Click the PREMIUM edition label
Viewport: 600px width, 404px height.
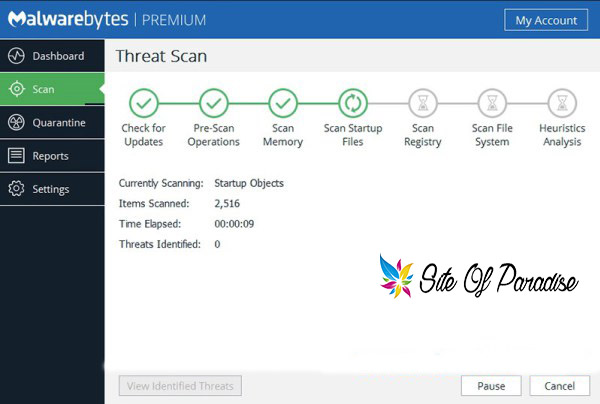click(174, 20)
